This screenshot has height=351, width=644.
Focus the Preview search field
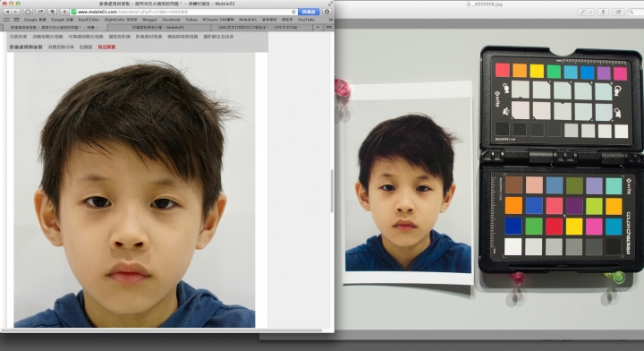pyautogui.click(x=636, y=13)
